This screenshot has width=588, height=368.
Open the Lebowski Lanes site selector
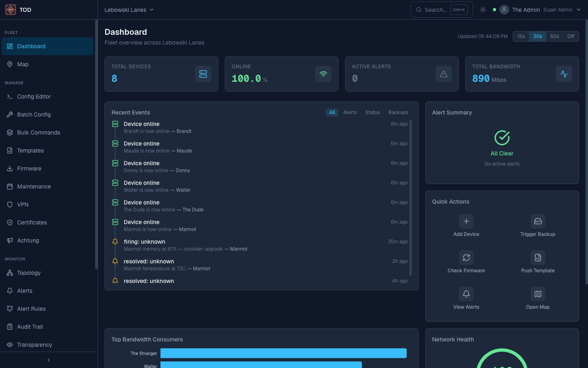129,9
